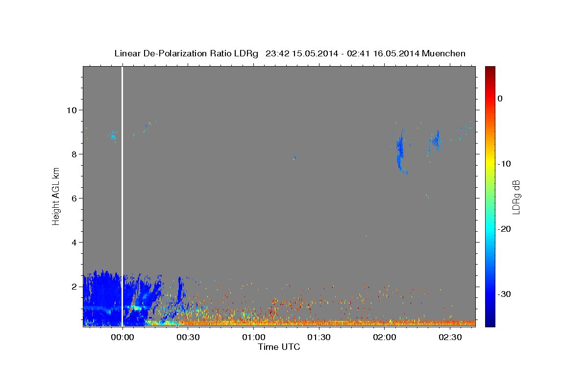
Task: Click the plot title 'Linear De-Polarization Ratio LDRg'
Action: [186, 53]
